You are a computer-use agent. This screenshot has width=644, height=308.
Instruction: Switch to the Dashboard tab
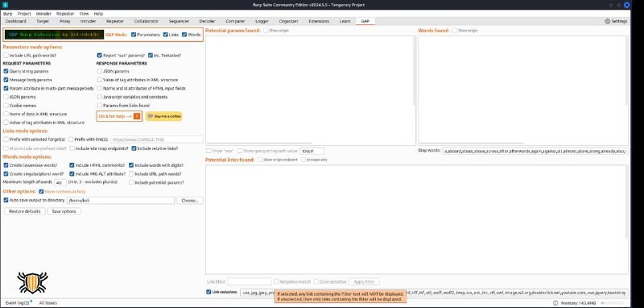point(16,21)
